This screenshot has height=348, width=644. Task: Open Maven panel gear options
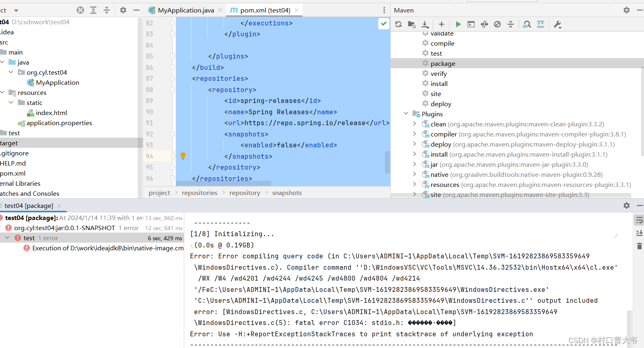click(627, 10)
